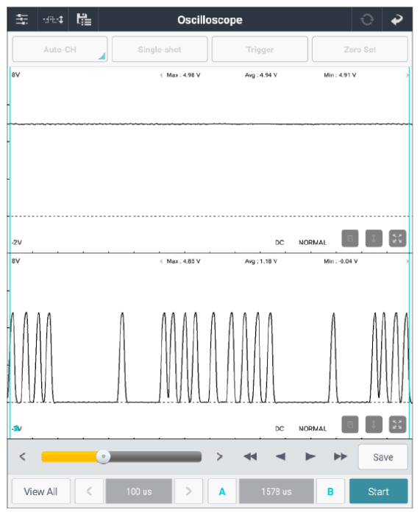Open the saved data list icon
Image resolution: width=420 pixels, height=515 pixels.
[84, 20]
